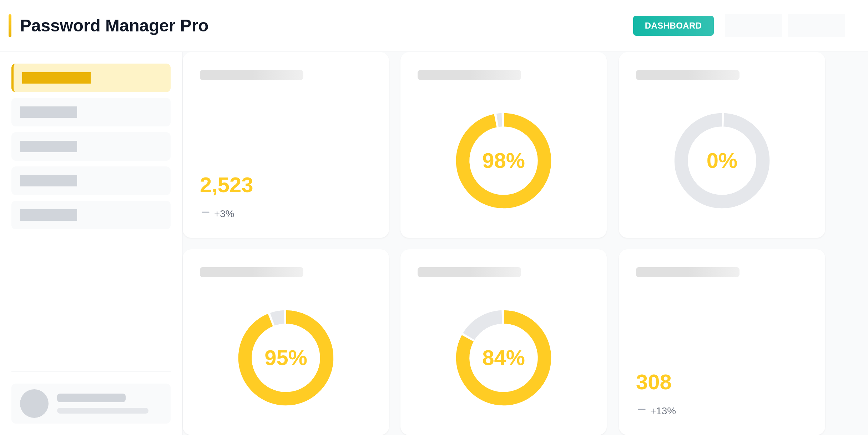Screen dimensions: 868x435
Task: Click the yellow accent bar beside app title
Action: [x=10, y=26]
